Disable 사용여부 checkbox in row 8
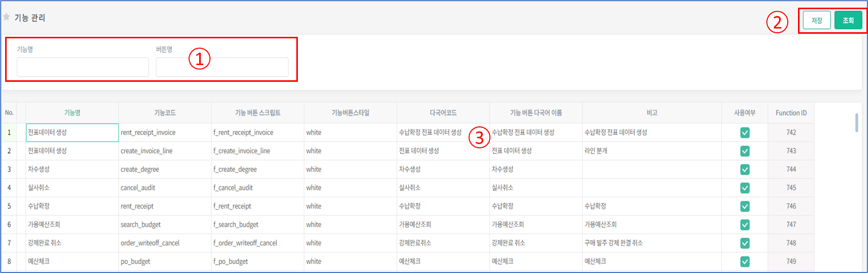868x273 pixels. pos(744,262)
